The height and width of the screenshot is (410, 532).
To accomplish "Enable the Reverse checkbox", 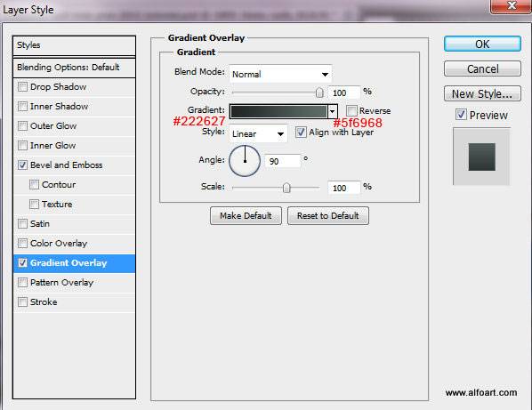I will 351,110.
